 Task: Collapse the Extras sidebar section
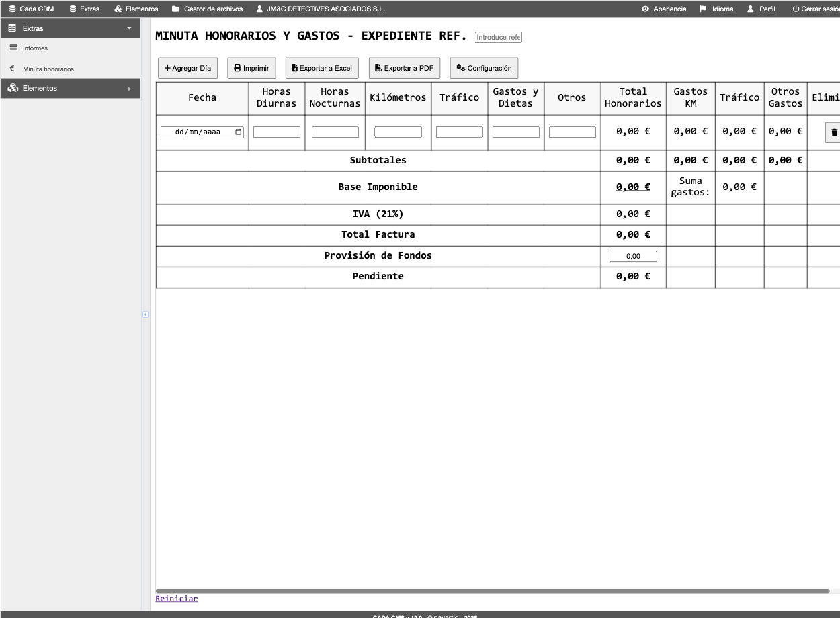point(71,28)
